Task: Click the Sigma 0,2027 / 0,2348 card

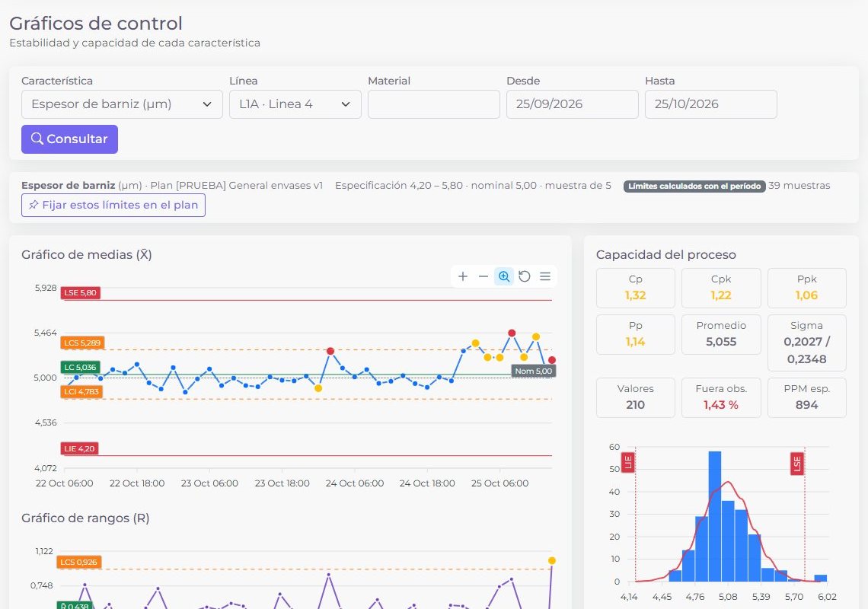Action: (806, 343)
